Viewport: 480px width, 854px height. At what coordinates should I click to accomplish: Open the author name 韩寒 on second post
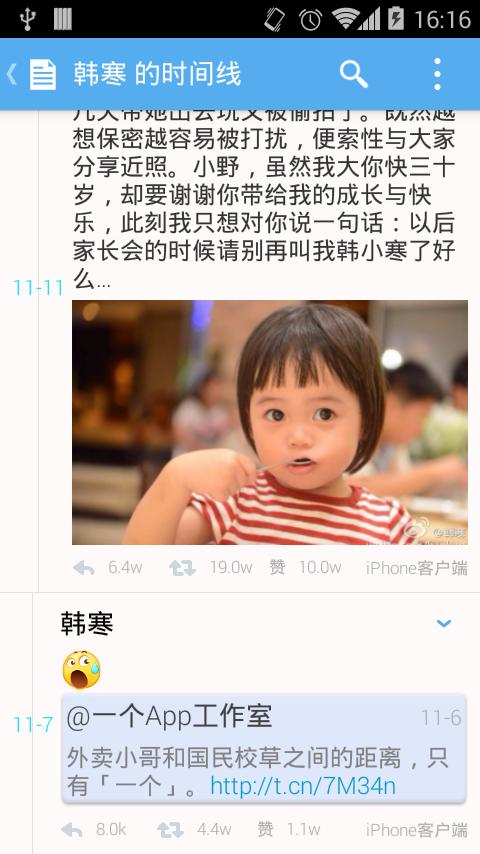pyautogui.click(x=87, y=624)
